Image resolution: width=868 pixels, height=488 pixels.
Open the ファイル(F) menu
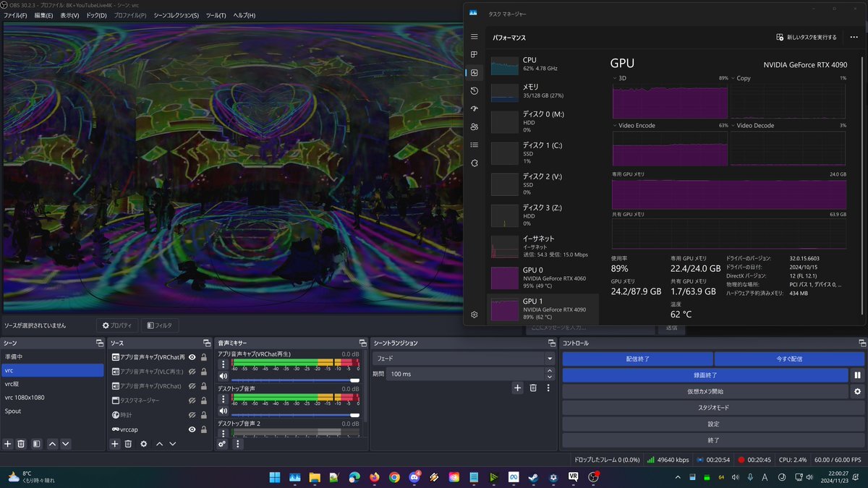(16, 15)
